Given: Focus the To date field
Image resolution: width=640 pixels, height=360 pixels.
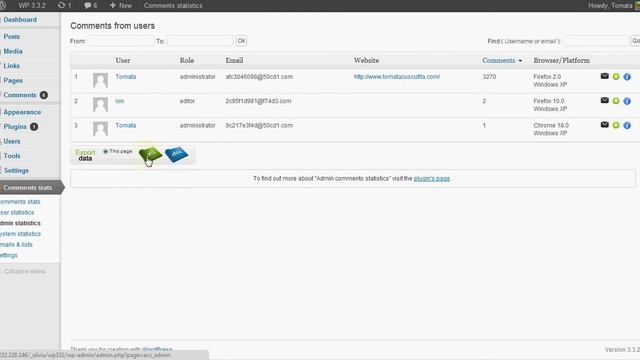Looking at the screenshot, I should tap(200, 41).
